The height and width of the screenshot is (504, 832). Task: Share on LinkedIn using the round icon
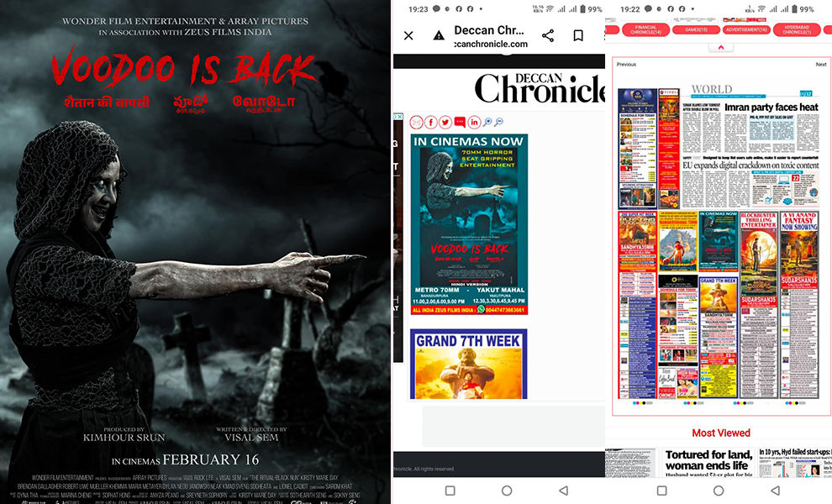474,123
